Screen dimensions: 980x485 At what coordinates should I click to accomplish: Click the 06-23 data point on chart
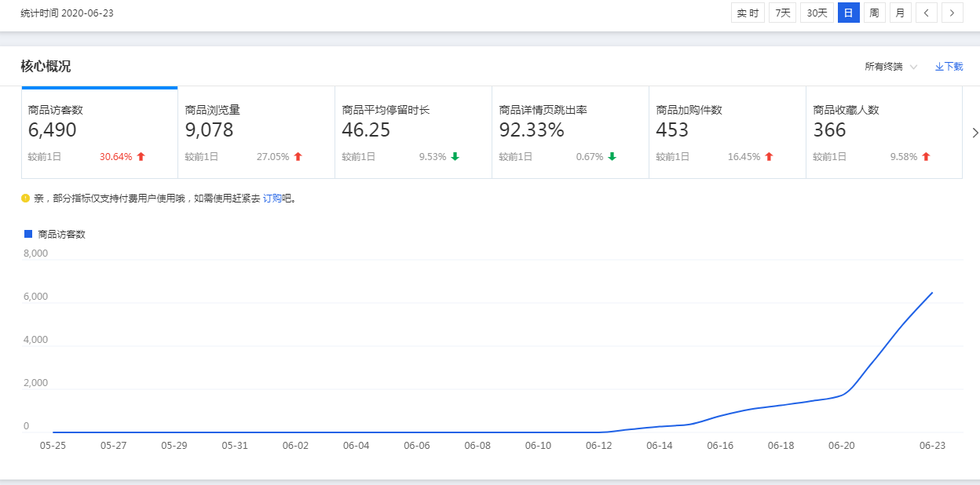click(932, 293)
